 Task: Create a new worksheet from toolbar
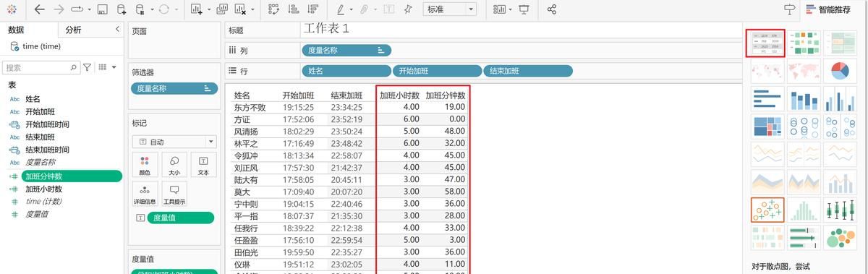197,9
